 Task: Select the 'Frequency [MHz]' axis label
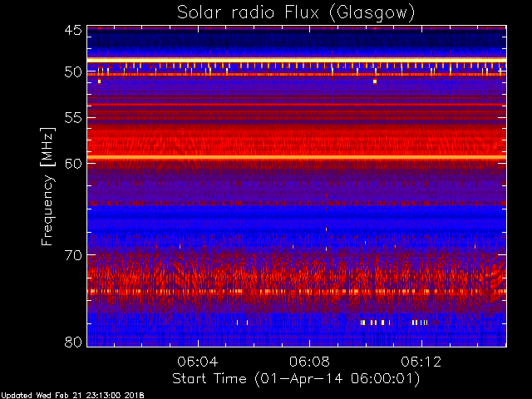tap(47, 186)
